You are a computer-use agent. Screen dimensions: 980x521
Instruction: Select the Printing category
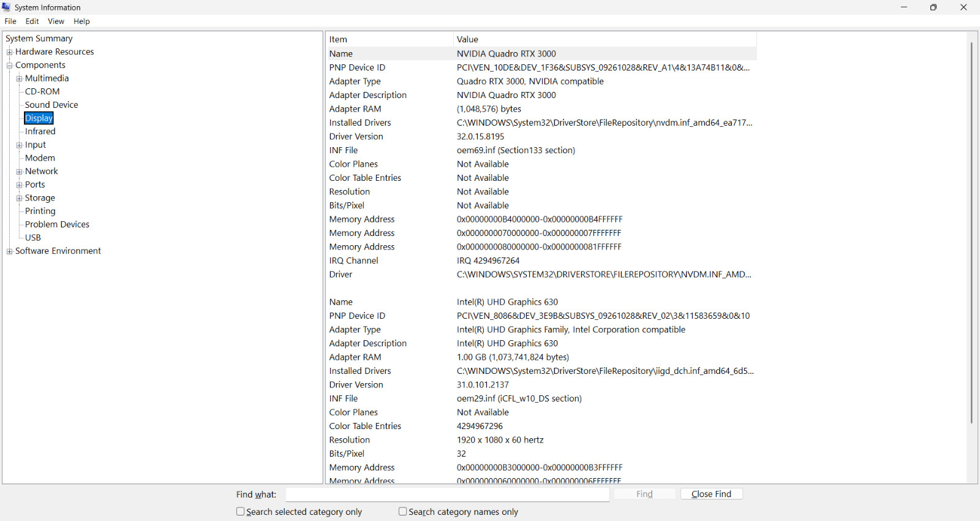[40, 211]
